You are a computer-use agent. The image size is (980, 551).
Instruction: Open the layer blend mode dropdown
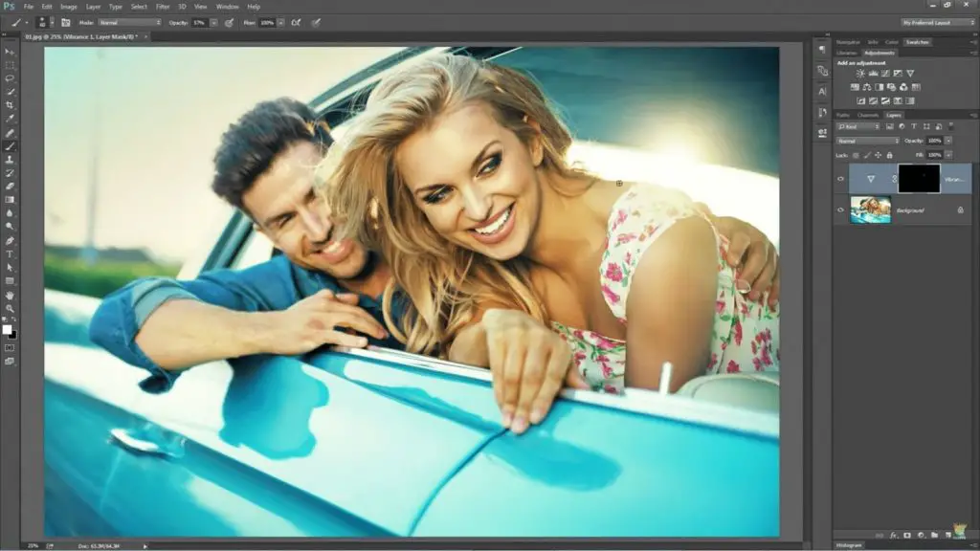click(x=867, y=141)
